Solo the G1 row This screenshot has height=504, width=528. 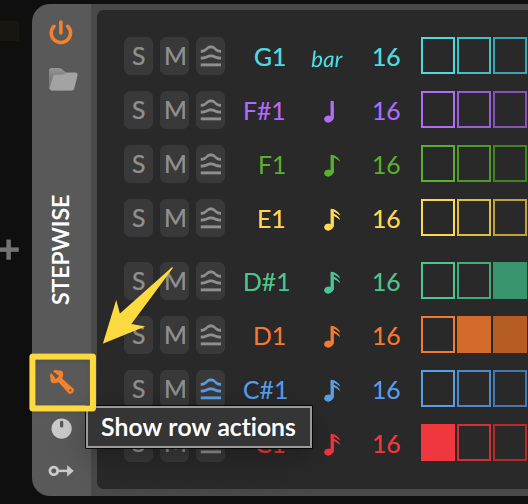click(x=138, y=56)
